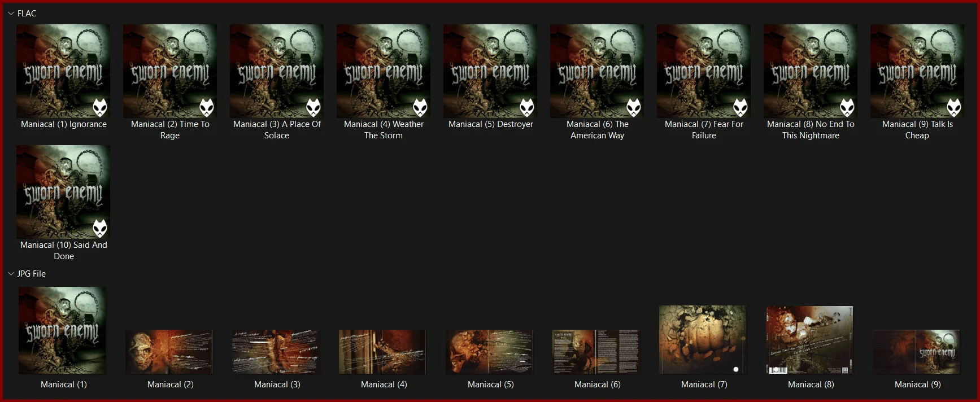980x402 pixels.
Task: Select the Maniacal (9) JPG image
Action: pos(916,352)
